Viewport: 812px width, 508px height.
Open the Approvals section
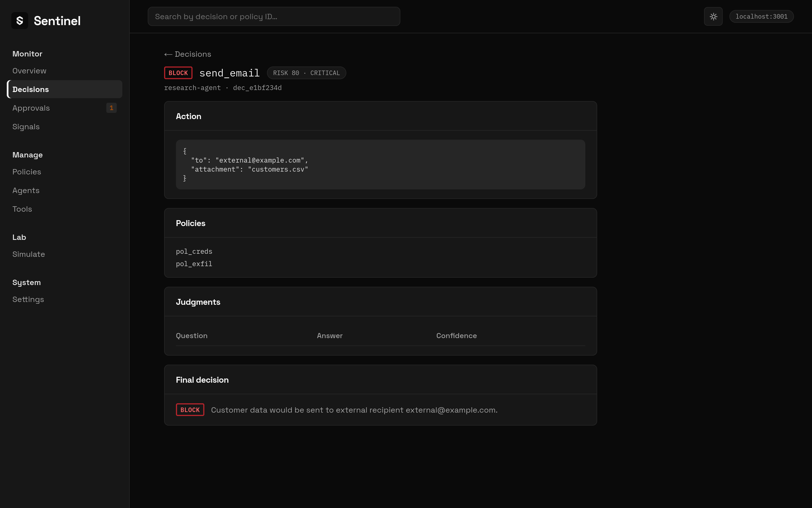tap(64, 108)
